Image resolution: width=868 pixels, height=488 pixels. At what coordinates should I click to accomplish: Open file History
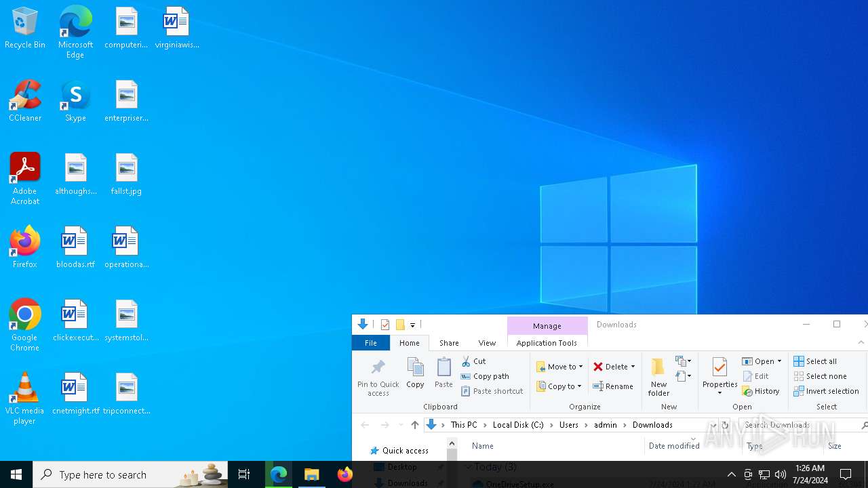tap(761, 391)
